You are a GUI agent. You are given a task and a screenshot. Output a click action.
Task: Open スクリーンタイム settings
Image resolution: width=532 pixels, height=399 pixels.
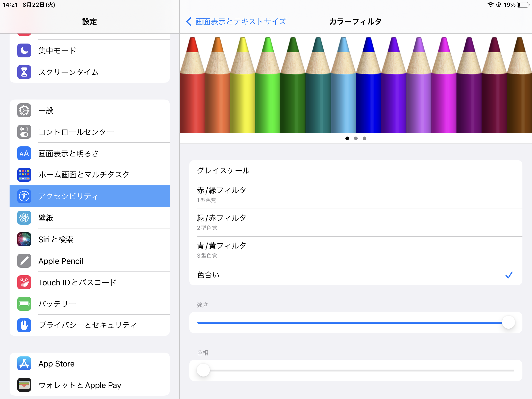[x=90, y=72]
